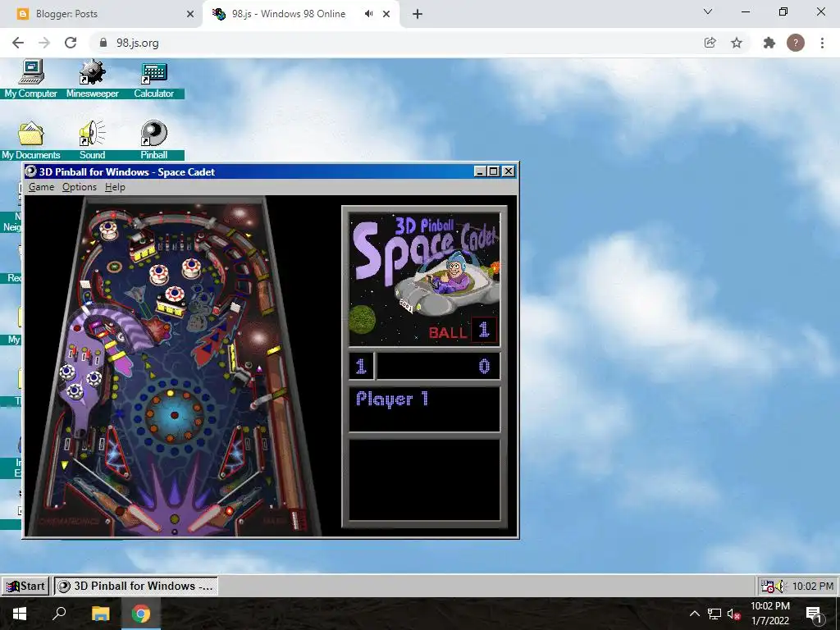The image size is (840, 630).
Task: Click the Pinball window title bar icon
Action: (31, 171)
